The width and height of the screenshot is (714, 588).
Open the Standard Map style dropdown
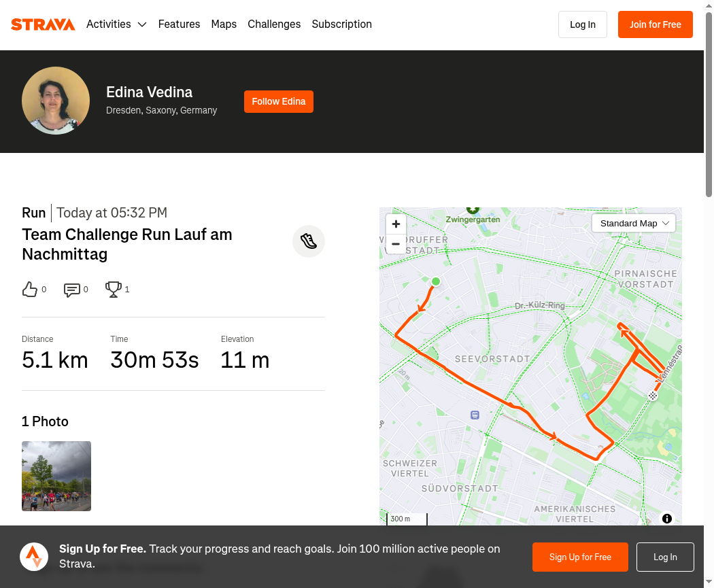pos(633,224)
